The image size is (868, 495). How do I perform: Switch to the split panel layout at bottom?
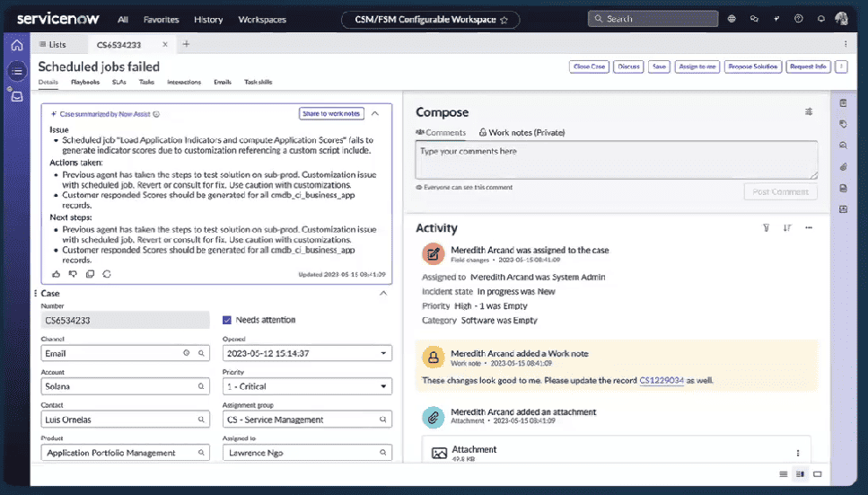(800, 474)
